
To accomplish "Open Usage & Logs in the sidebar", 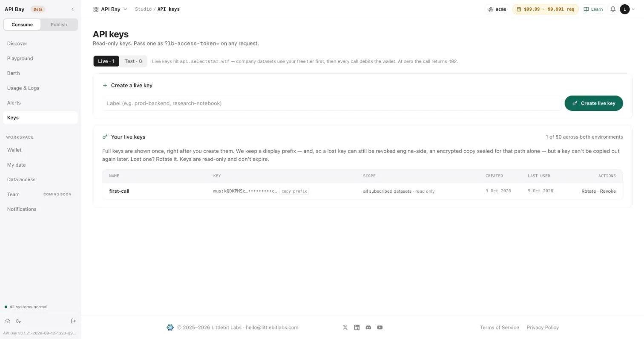I will coord(40,88).
